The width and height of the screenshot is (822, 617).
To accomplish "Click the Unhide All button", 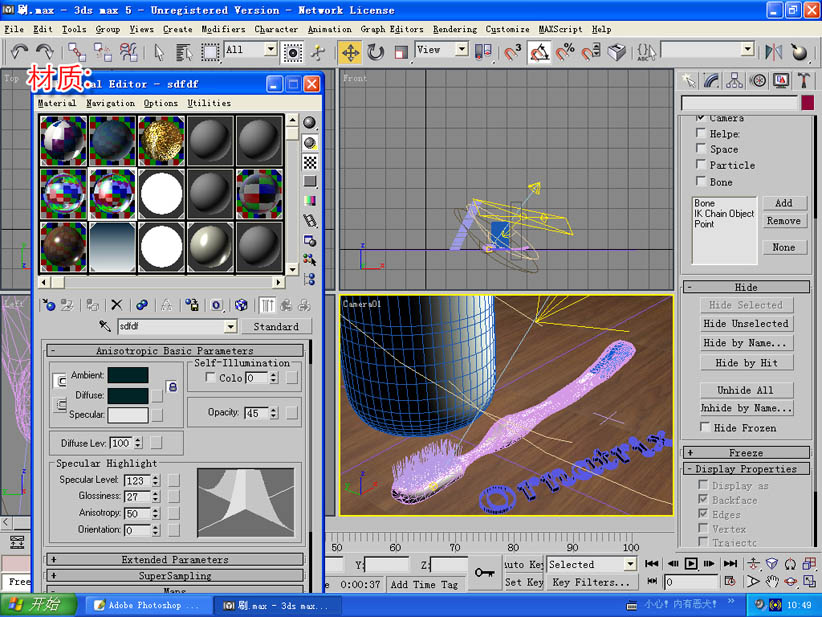I will click(x=746, y=390).
